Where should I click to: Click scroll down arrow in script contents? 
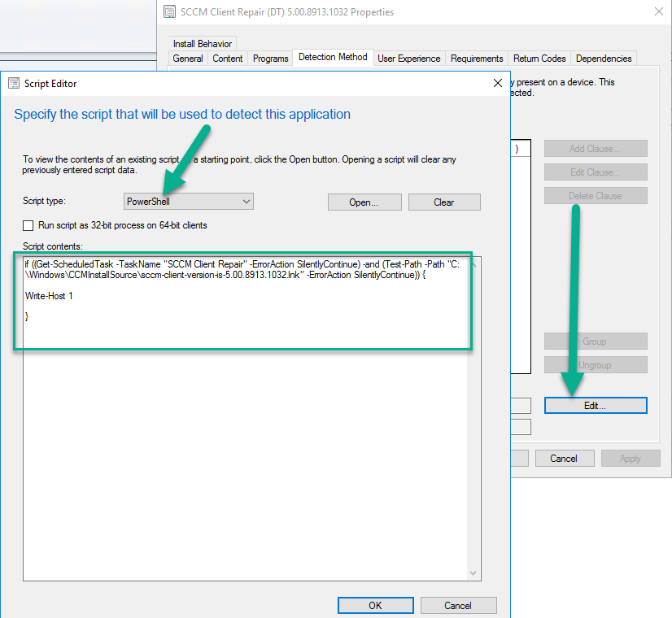473,573
